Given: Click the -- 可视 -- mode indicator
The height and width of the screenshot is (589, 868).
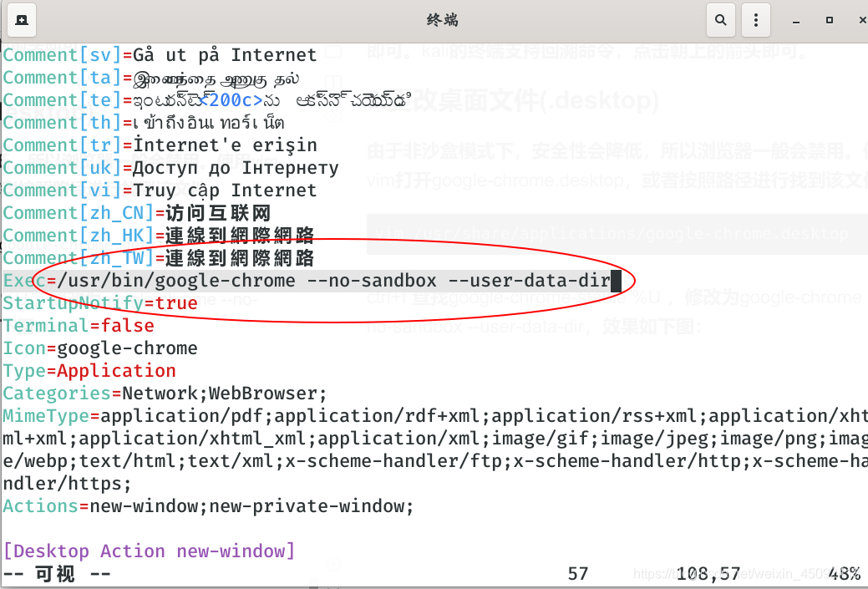Looking at the screenshot, I should pos(57,574).
